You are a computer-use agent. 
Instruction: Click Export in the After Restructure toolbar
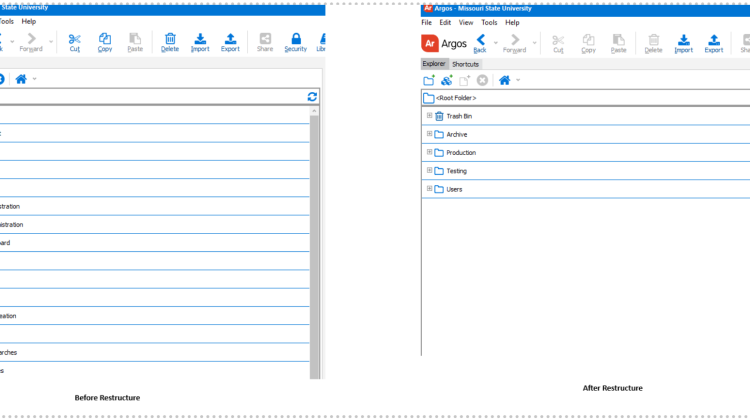tap(714, 43)
